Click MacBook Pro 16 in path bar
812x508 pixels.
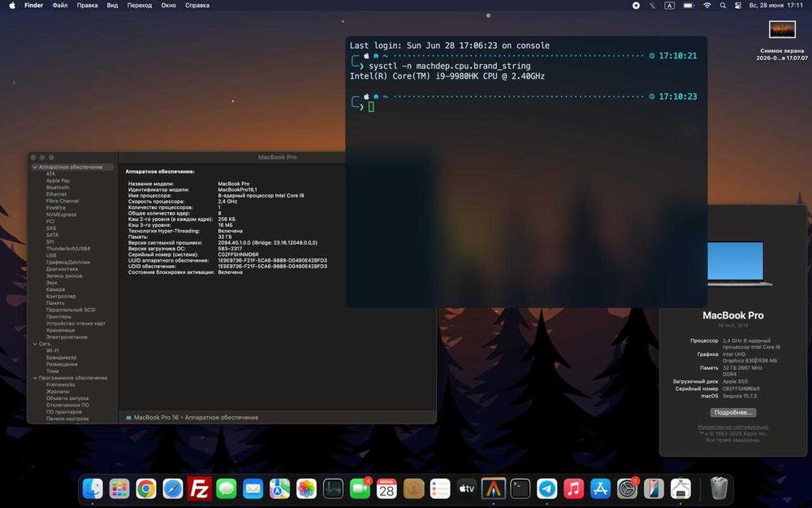pyautogui.click(x=156, y=417)
